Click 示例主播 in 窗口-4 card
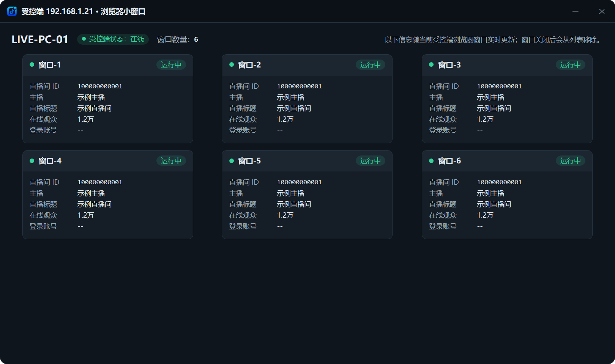Screen dimensions: 615x364 pos(91,193)
